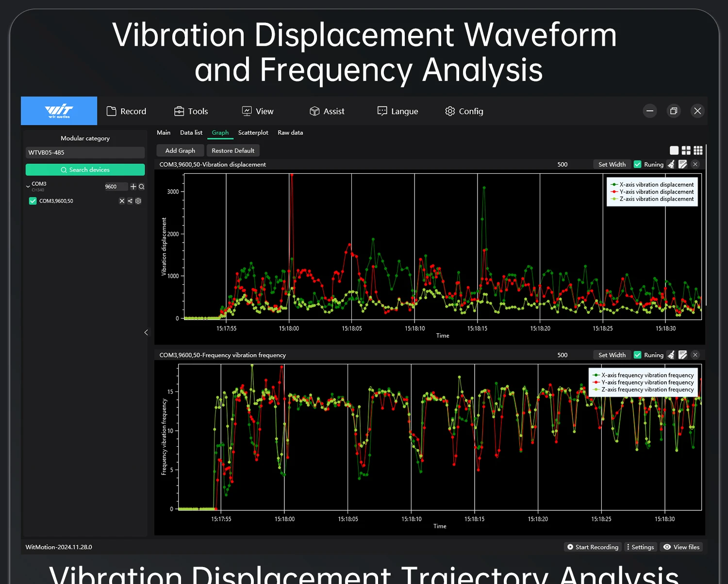Collapse the left device panel with the arrow
728x584 pixels.
tap(146, 332)
